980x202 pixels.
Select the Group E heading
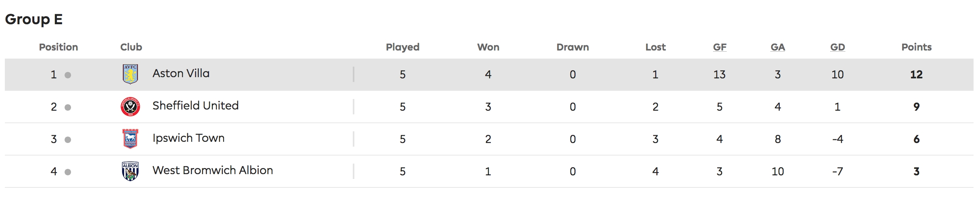tap(34, 19)
